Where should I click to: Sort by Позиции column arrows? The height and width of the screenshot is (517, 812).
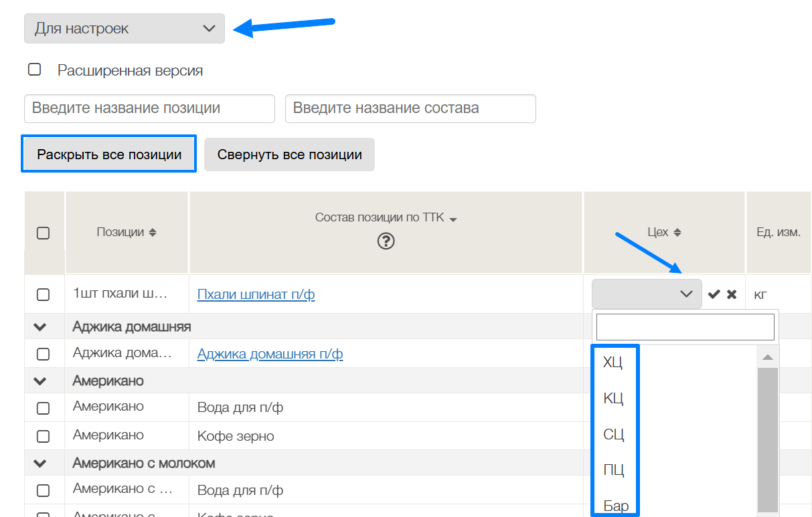[x=153, y=233]
